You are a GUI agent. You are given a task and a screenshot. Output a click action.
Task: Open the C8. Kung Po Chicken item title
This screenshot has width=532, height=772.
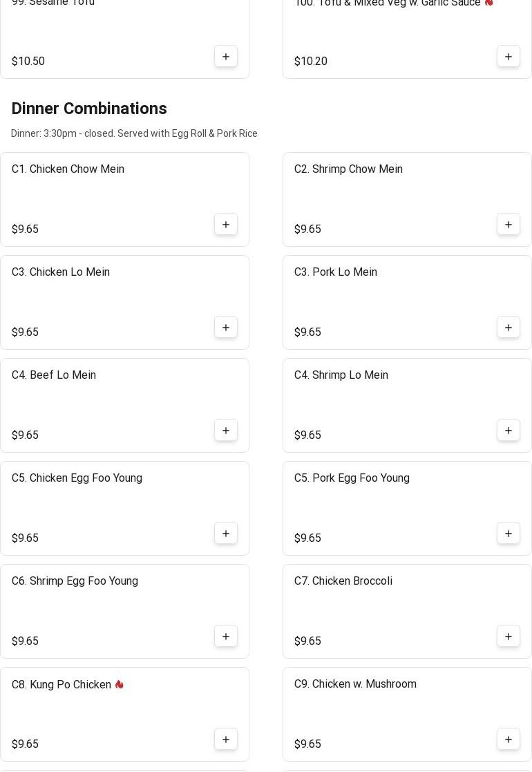pyautogui.click(x=61, y=684)
